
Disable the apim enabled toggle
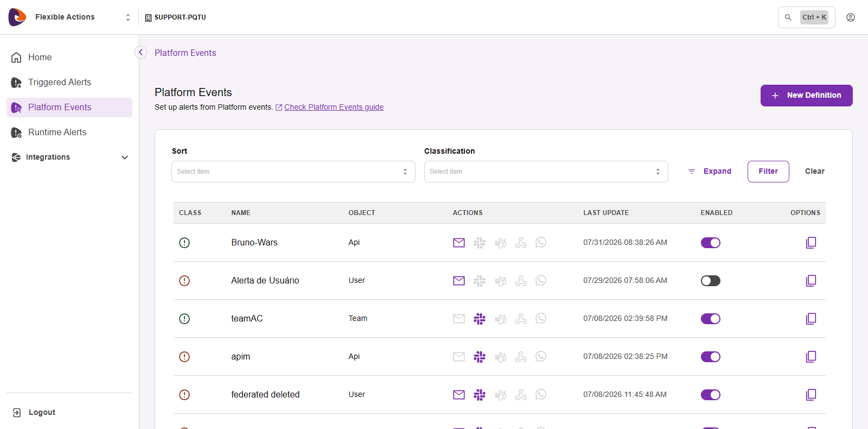click(x=711, y=357)
